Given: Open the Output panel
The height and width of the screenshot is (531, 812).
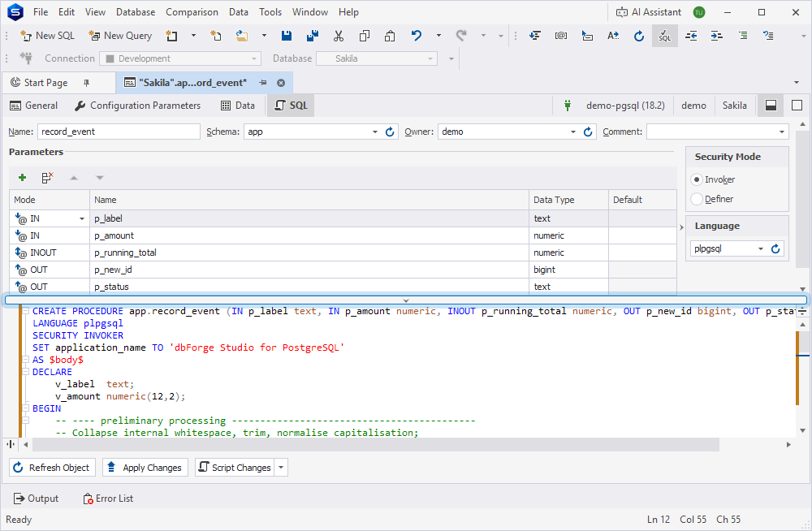Looking at the screenshot, I should [x=37, y=499].
